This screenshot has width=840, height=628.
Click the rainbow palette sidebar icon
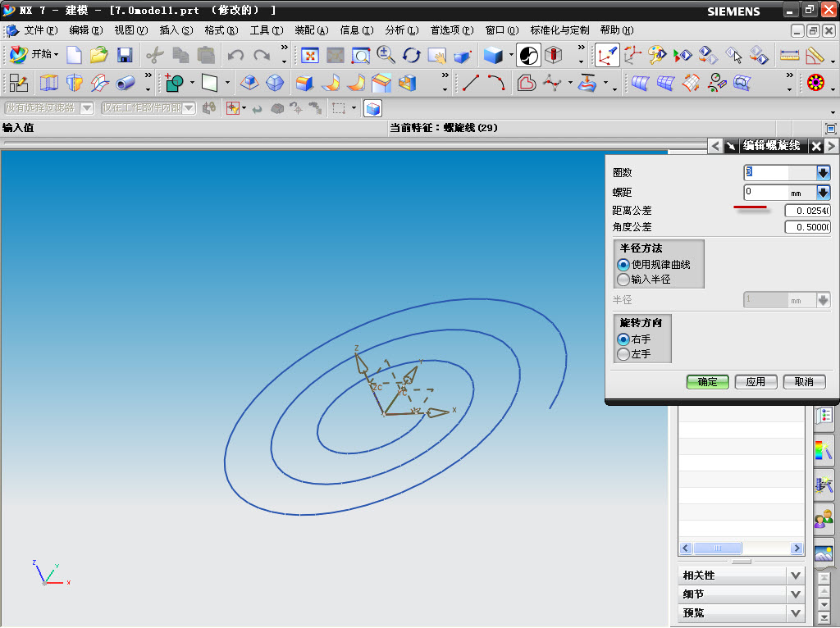(824, 450)
